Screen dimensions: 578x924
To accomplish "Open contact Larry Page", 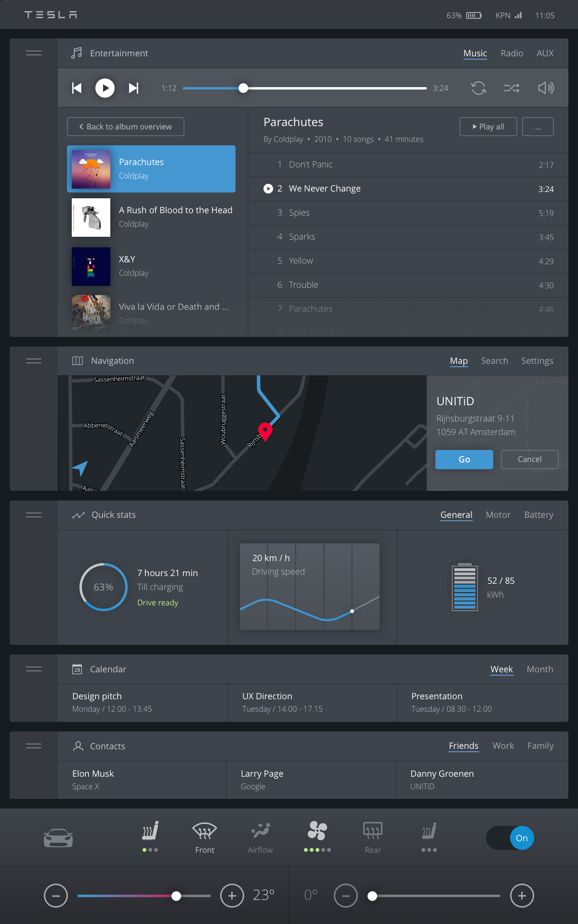I will [311, 780].
